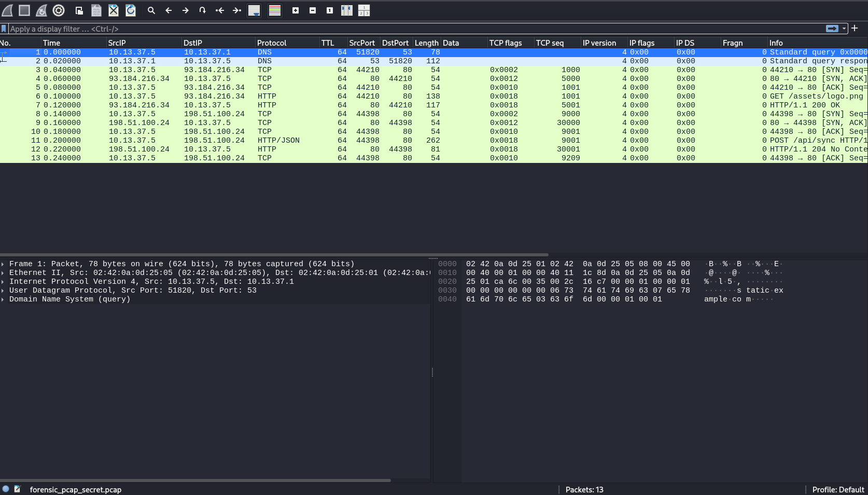Go to a specified packet
The height and width of the screenshot is (495, 868).
pos(203,10)
